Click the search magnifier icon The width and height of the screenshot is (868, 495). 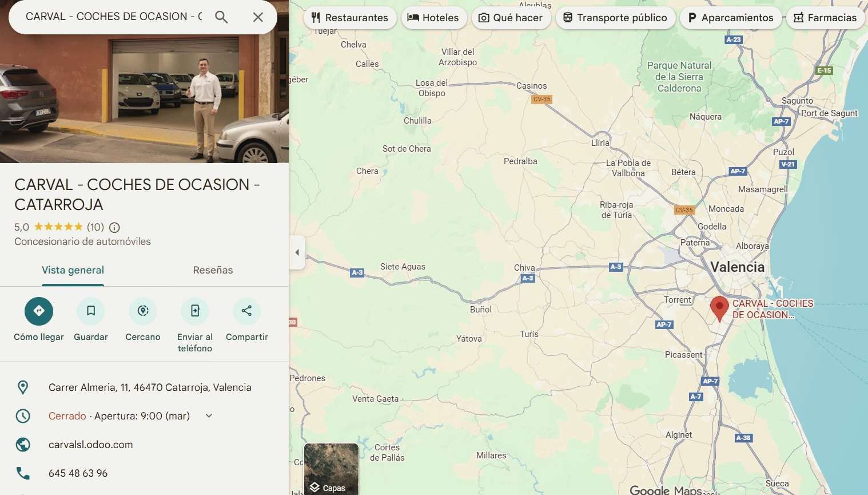click(221, 17)
